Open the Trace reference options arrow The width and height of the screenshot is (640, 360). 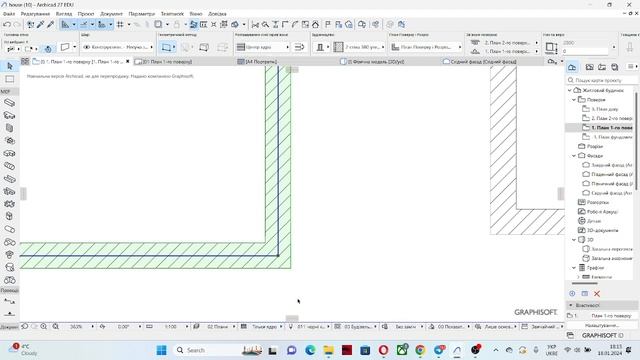[x=167, y=24]
